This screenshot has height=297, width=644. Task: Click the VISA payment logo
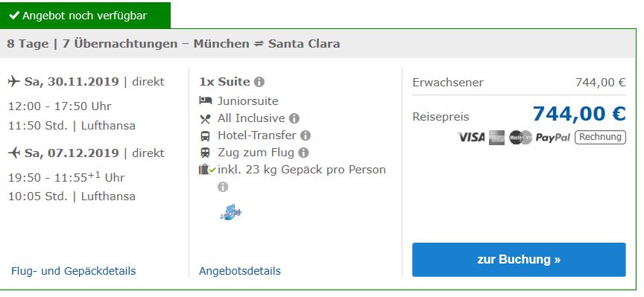point(471,138)
